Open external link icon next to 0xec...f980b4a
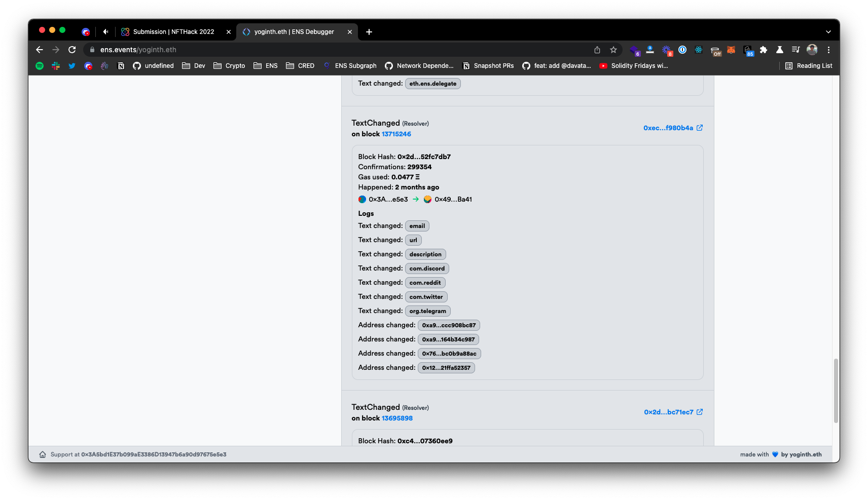Image resolution: width=868 pixels, height=500 pixels. (700, 128)
